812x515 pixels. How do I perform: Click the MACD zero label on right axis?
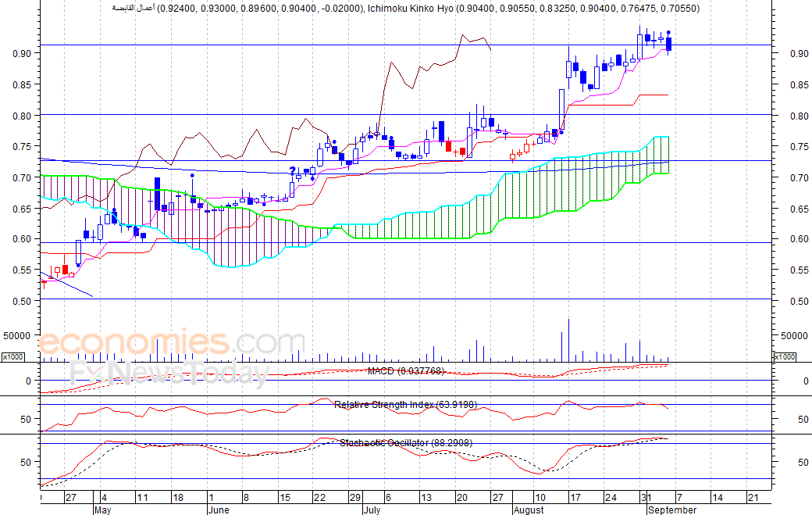pyautogui.click(x=806, y=381)
